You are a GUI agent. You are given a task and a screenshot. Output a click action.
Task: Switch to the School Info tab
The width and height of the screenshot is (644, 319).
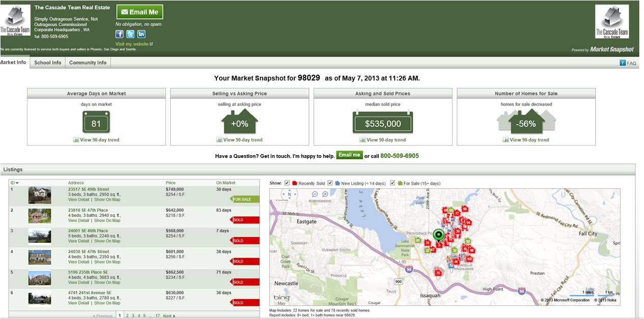click(47, 63)
